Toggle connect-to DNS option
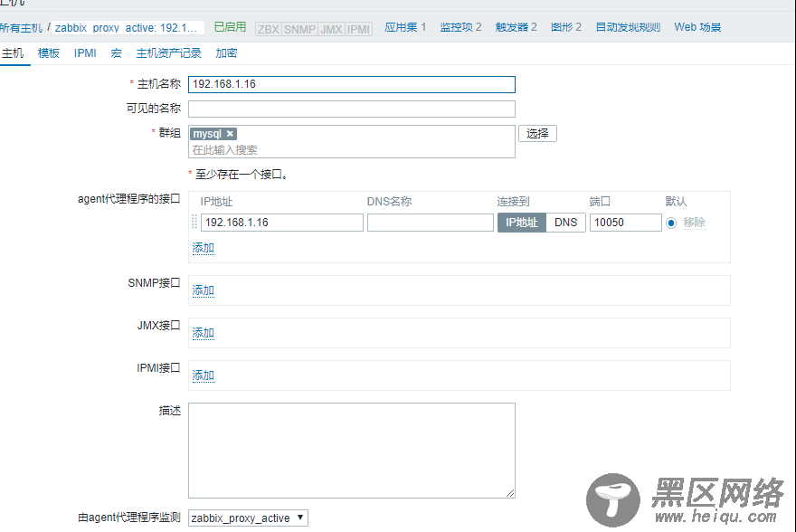The image size is (796, 532). [x=565, y=223]
